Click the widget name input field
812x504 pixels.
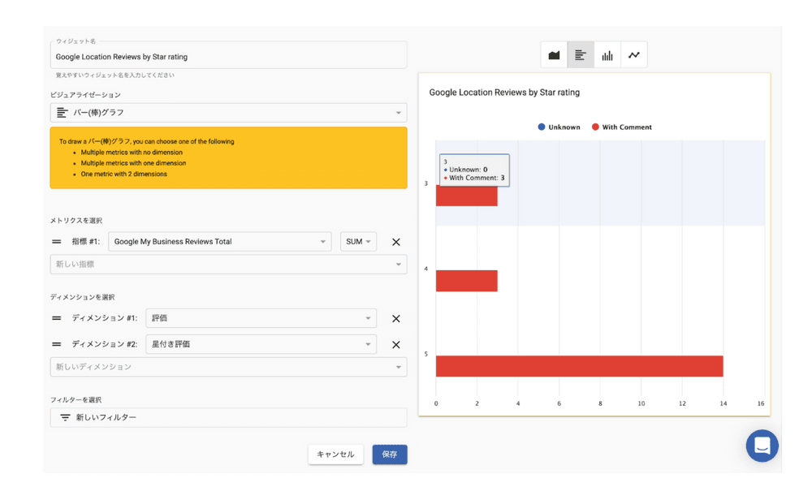(228, 57)
